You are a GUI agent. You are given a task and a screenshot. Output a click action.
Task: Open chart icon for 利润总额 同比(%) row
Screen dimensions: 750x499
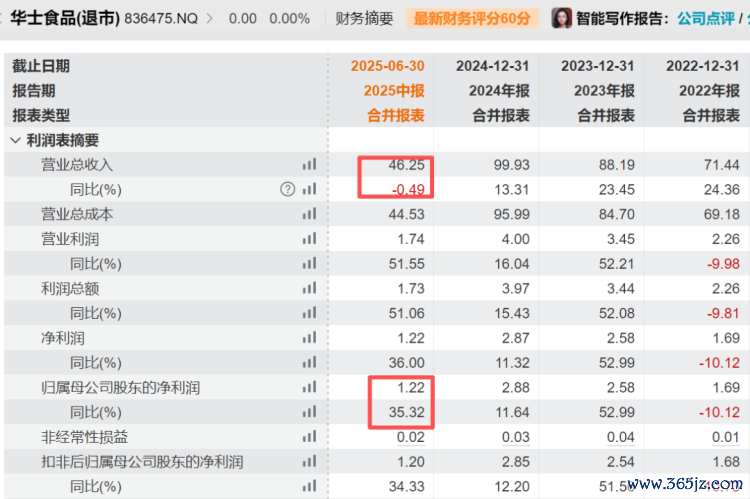309,313
